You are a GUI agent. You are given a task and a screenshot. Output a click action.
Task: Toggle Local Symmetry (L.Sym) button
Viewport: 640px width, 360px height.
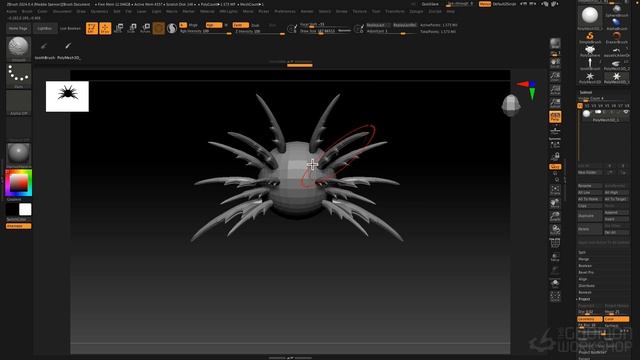click(555, 143)
